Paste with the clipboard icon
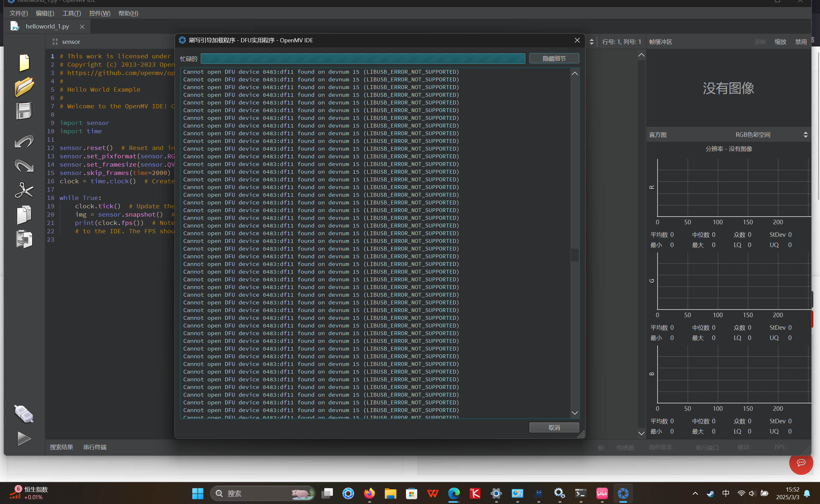This screenshot has height=504, width=820. [x=24, y=239]
